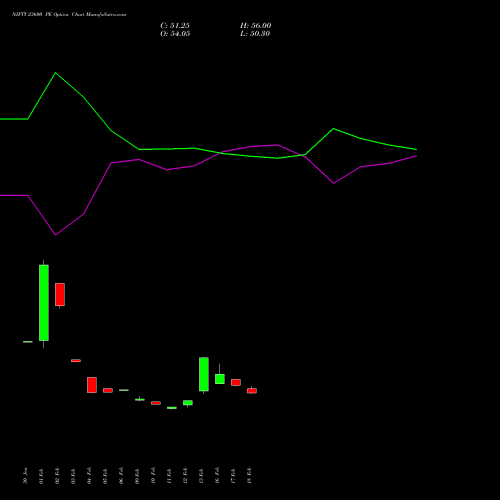
Task: Select the '17 Feb' date axis label
Action: [x=233, y=476]
